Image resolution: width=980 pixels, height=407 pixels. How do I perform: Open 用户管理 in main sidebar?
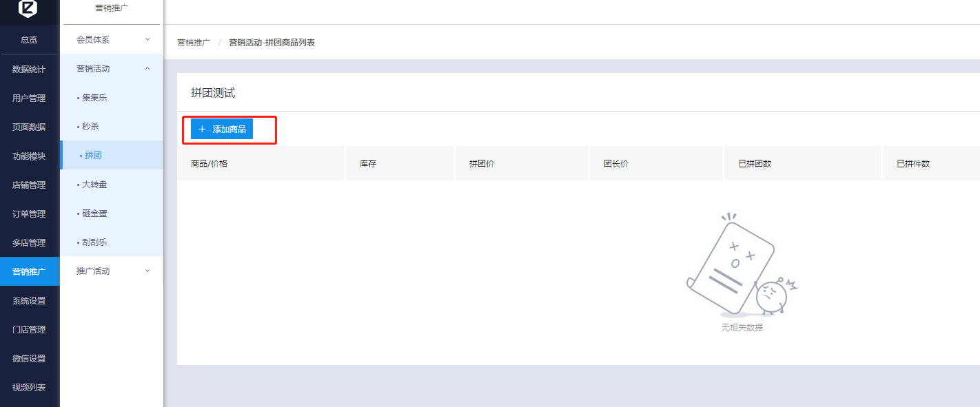29,98
